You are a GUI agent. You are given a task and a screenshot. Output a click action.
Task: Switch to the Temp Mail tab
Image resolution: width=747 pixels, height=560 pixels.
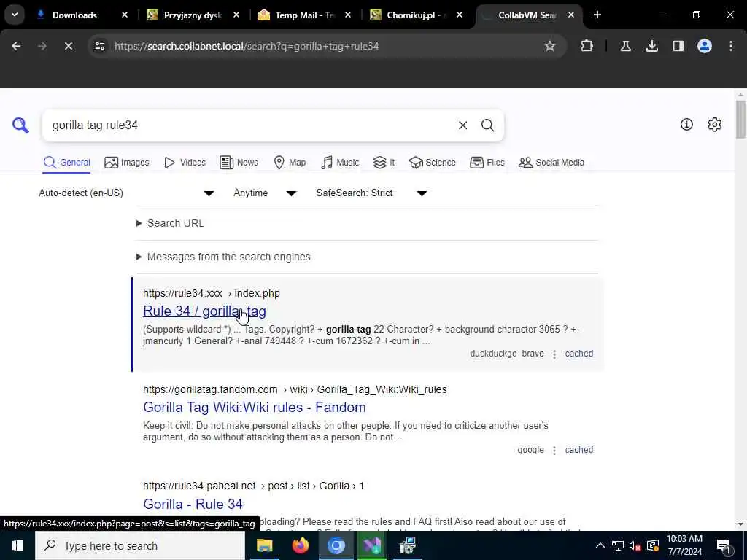coord(304,15)
